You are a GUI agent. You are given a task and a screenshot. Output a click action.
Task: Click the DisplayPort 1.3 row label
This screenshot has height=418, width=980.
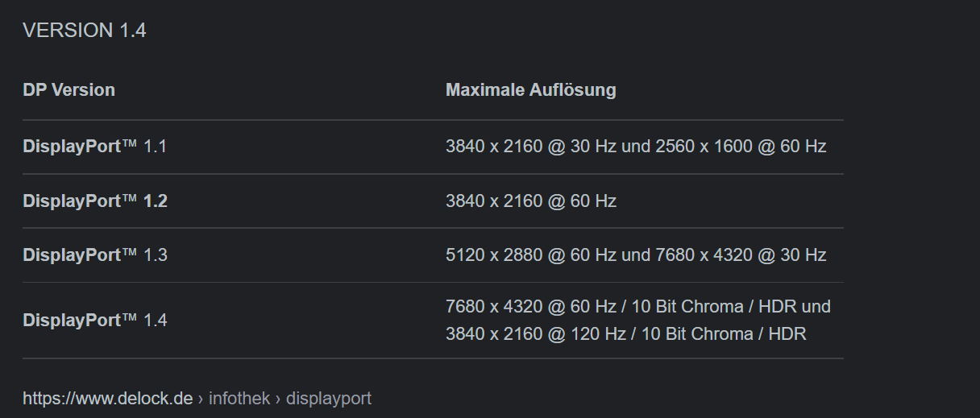pos(95,255)
